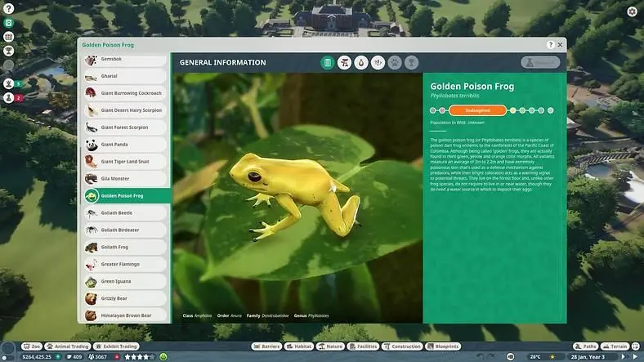This screenshot has width=644, height=362.
Task: Open the Construction build menu
Action: [402, 346]
